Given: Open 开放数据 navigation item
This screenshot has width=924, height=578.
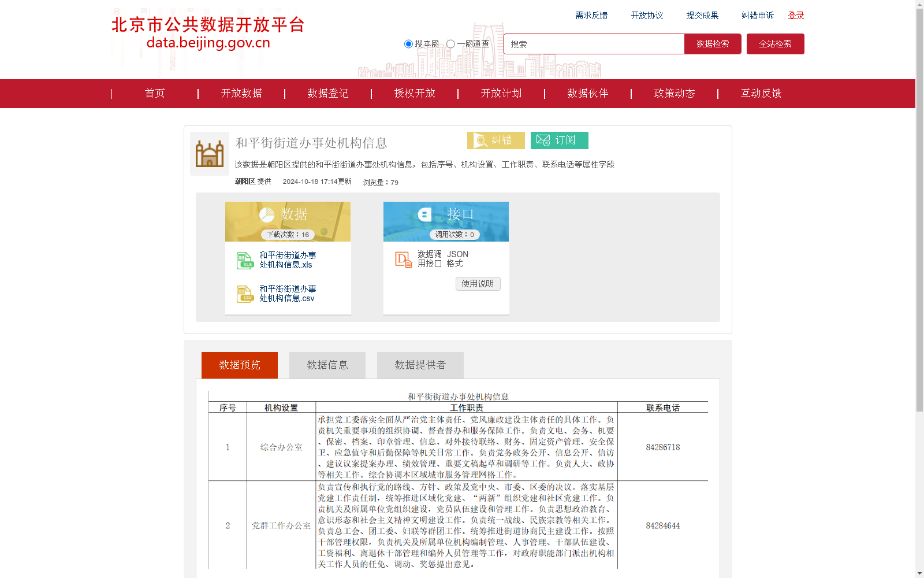Looking at the screenshot, I should [241, 94].
